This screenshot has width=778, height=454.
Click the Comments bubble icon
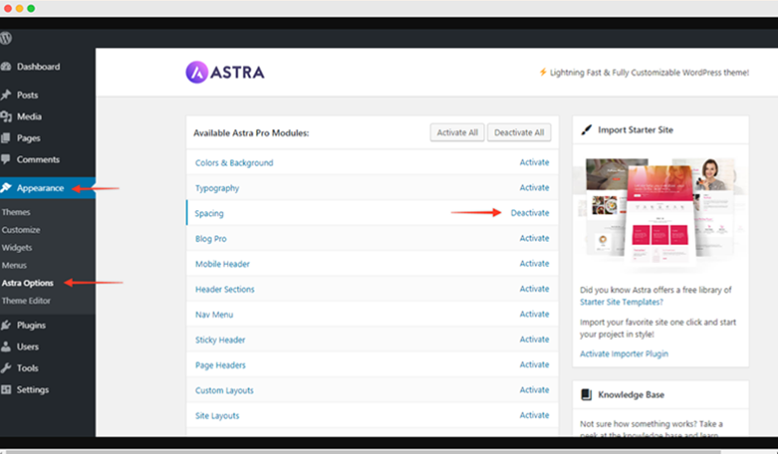click(6, 159)
